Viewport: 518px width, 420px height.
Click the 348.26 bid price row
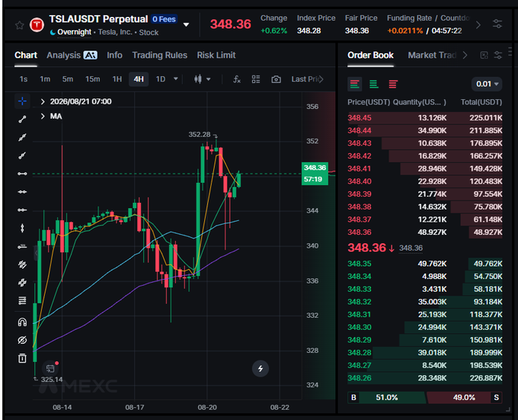tap(425, 378)
